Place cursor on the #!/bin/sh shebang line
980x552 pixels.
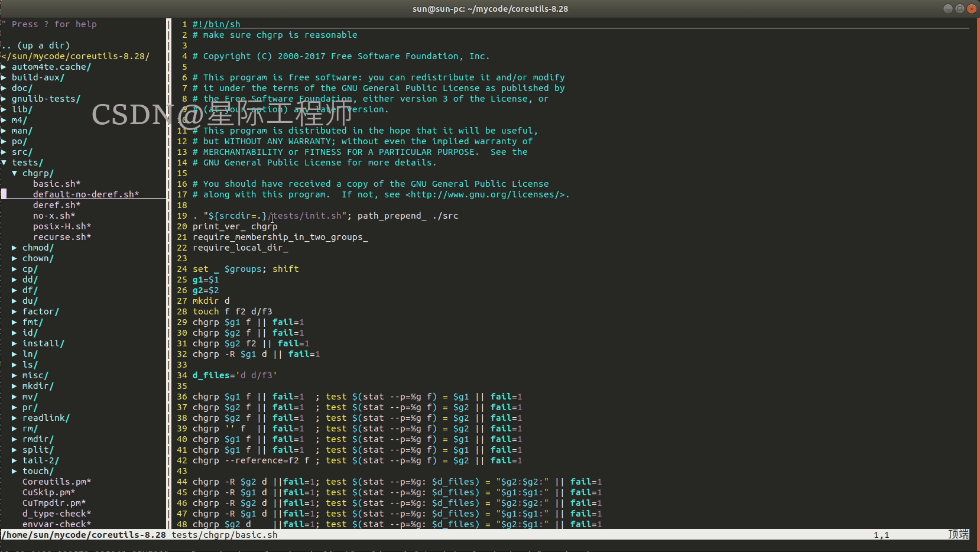click(x=216, y=24)
